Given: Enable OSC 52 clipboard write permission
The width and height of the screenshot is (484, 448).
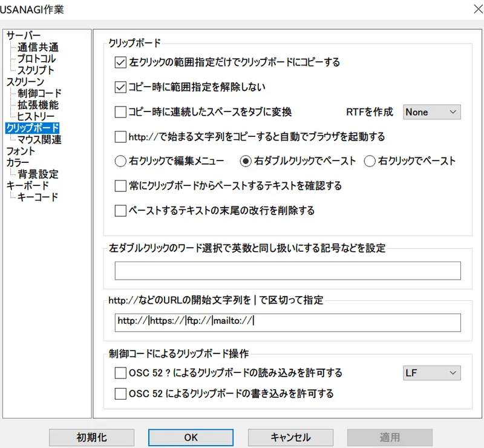Looking at the screenshot, I should [120, 394].
